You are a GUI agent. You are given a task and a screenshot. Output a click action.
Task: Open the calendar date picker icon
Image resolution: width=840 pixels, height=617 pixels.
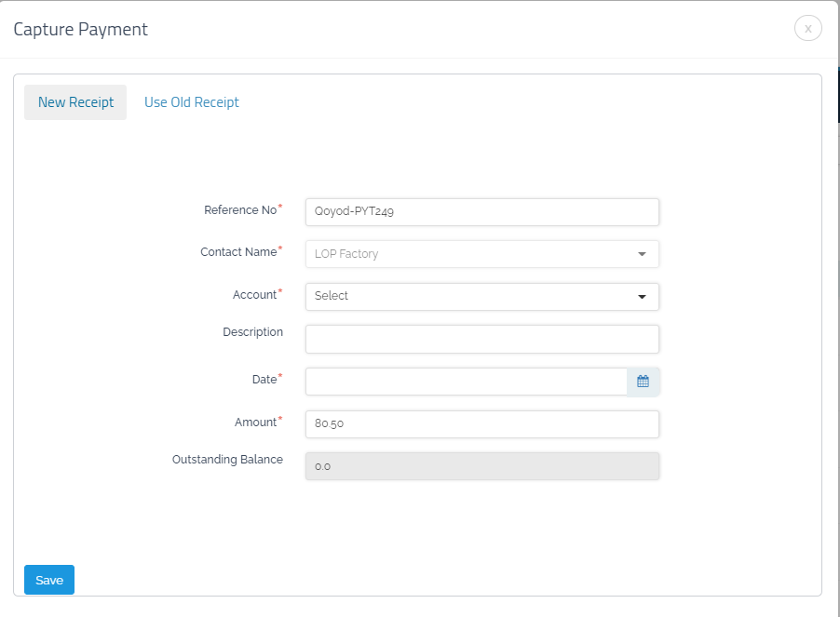[643, 382]
